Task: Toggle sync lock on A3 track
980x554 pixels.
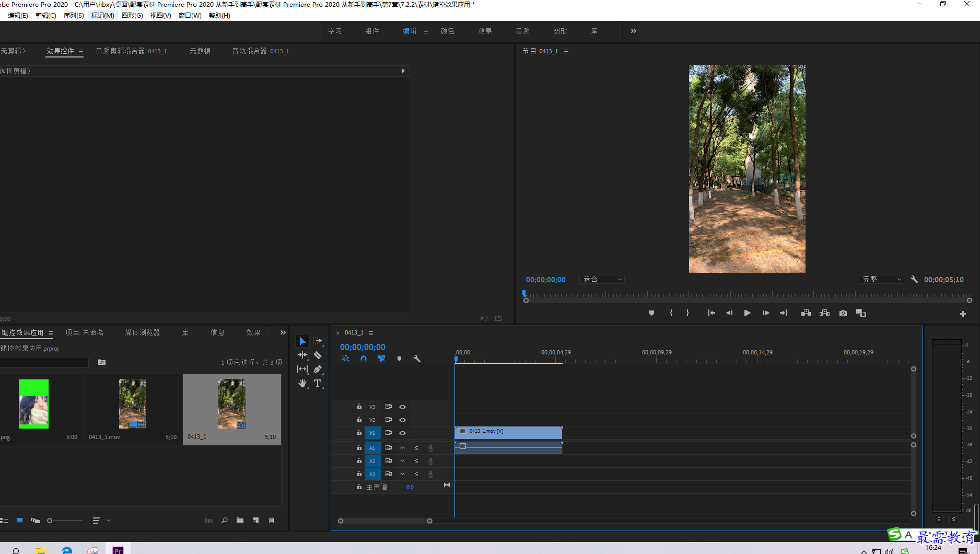Action: (388, 474)
